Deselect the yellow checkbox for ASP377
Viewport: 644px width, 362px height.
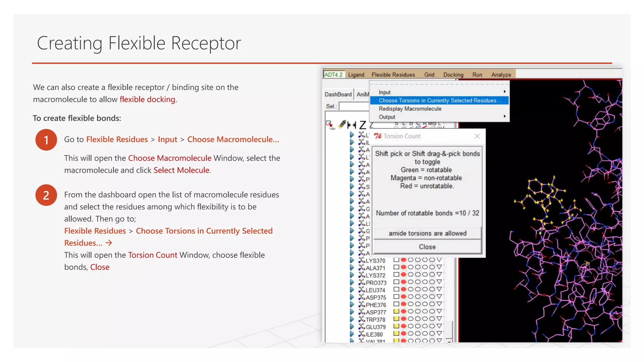(396, 312)
